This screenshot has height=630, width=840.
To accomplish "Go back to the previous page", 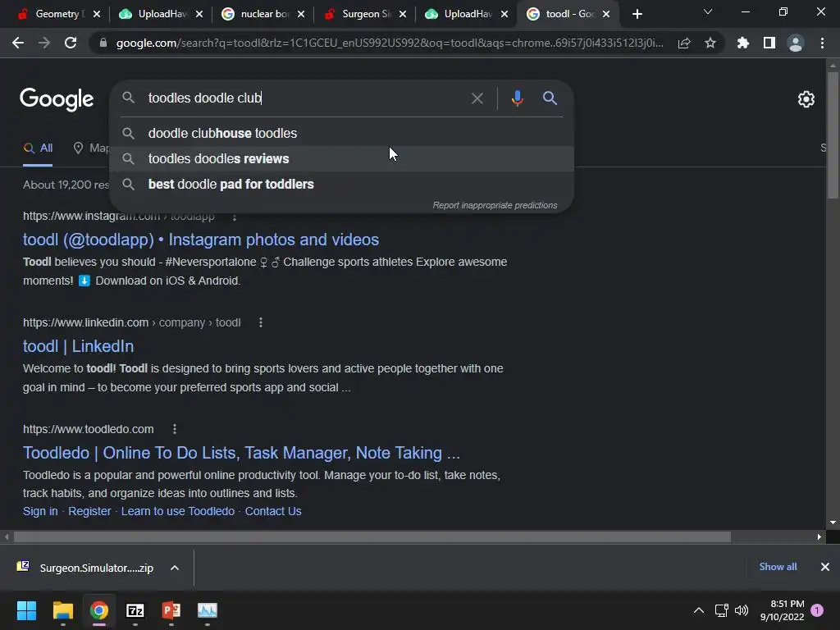I will point(18,43).
